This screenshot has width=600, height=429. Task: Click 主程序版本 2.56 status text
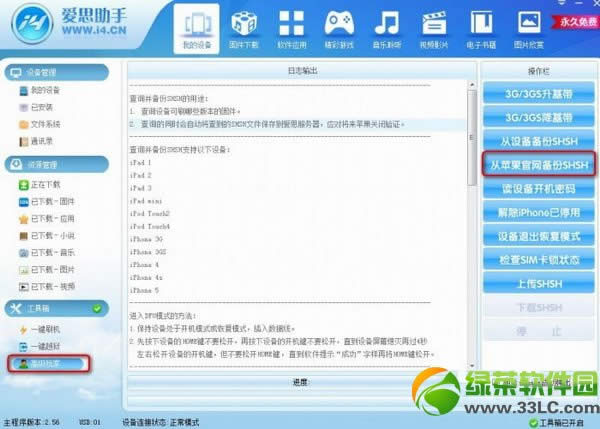point(31,422)
